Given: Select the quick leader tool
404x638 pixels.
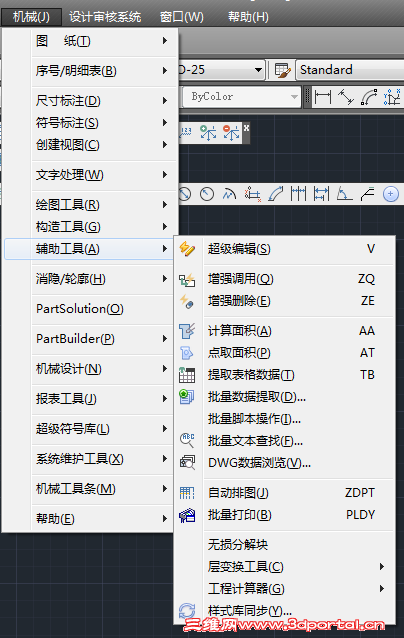Looking at the screenshot, I should point(367,194).
